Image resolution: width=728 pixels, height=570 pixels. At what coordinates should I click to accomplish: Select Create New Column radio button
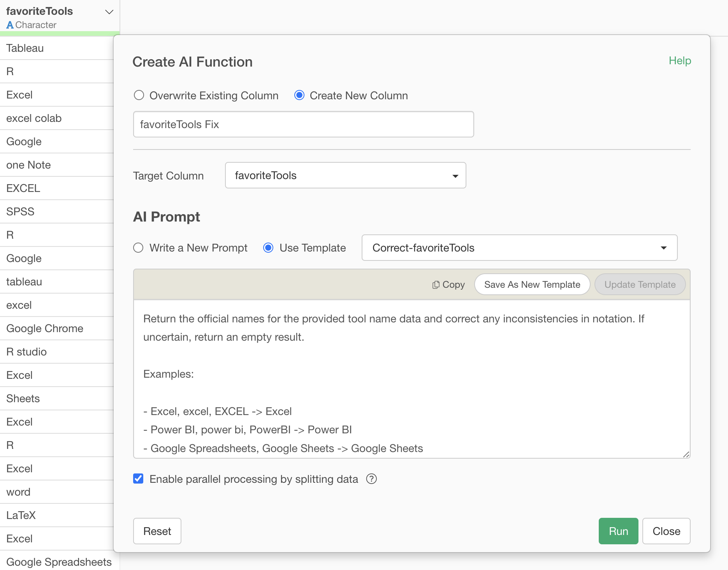pos(299,95)
